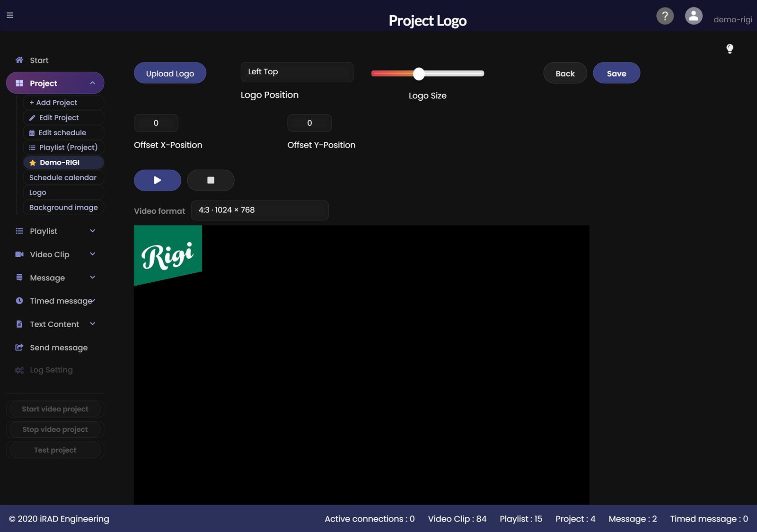Click the Active connections : 0 status

[370, 519]
